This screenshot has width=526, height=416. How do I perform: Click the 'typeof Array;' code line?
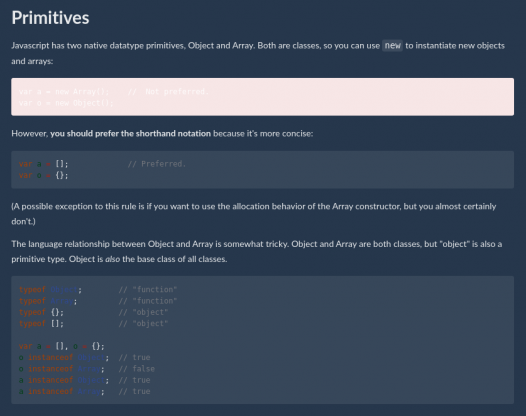point(48,301)
